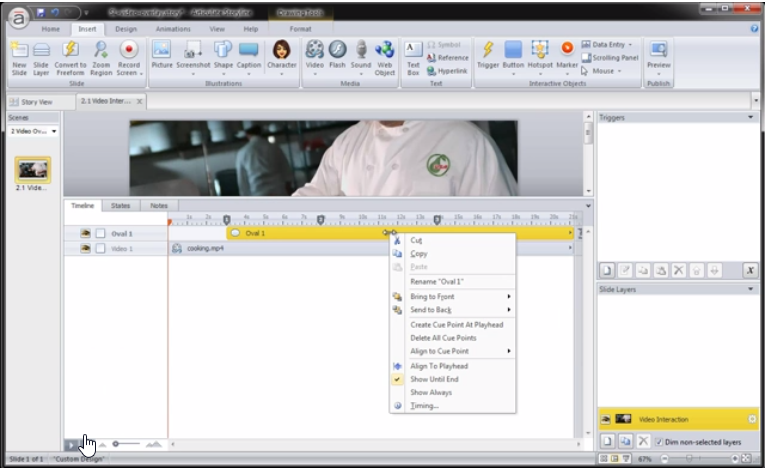Toggle Dim non-selected layers checkbox
This screenshot has height=472, width=768.
point(659,441)
